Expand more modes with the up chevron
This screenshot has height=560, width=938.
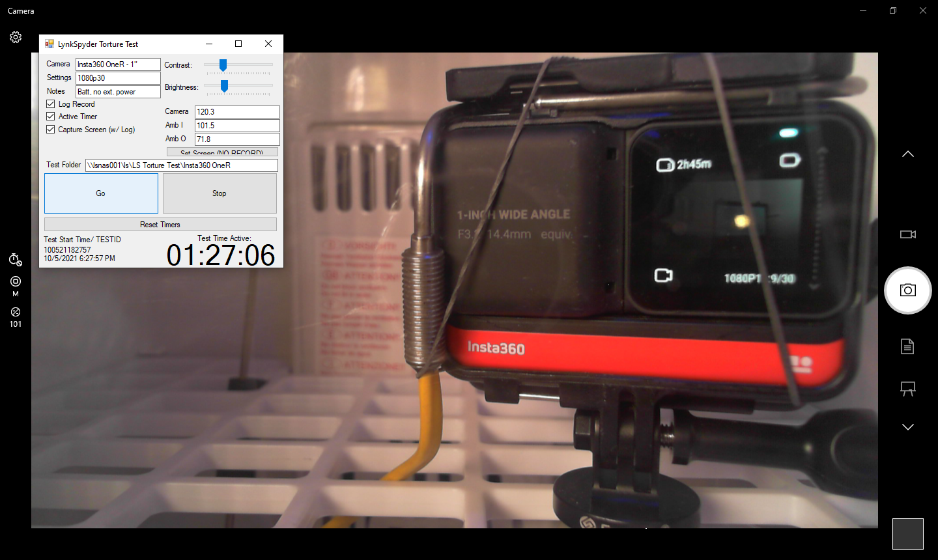click(x=907, y=154)
